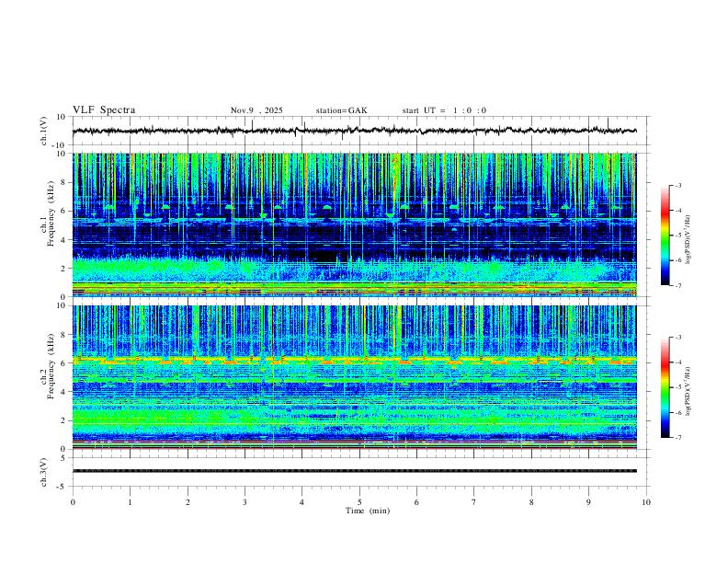The height and width of the screenshot is (563, 728).
Task: Click the "7" tick on the Time axis
Action: tap(474, 502)
